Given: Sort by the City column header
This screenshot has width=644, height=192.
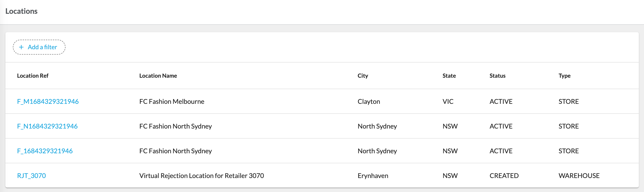Looking at the screenshot, I should 363,76.
